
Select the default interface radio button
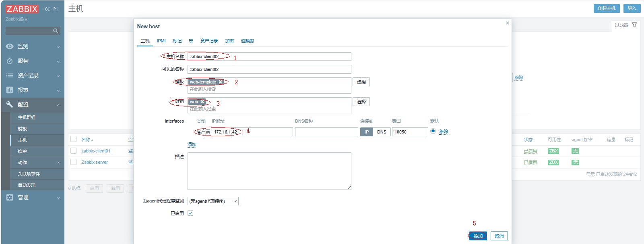click(x=433, y=131)
